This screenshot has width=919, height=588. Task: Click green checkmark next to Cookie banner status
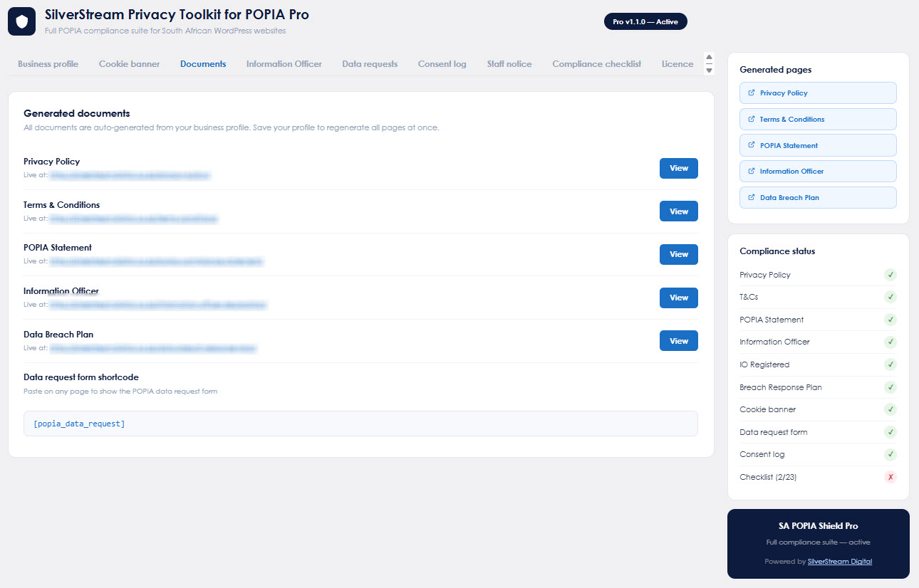[890, 409]
